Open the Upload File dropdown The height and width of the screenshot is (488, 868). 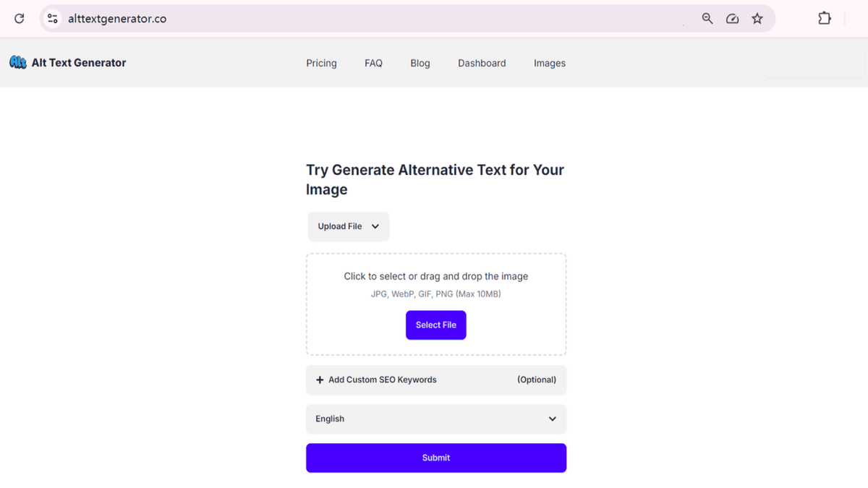pyautogui.click(x=348, y=226)
